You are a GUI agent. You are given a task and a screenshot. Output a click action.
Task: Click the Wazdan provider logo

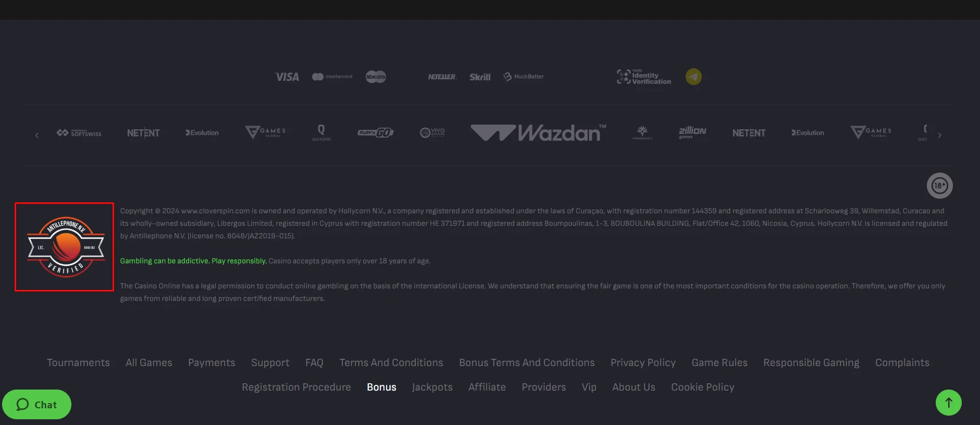point(538,133)
